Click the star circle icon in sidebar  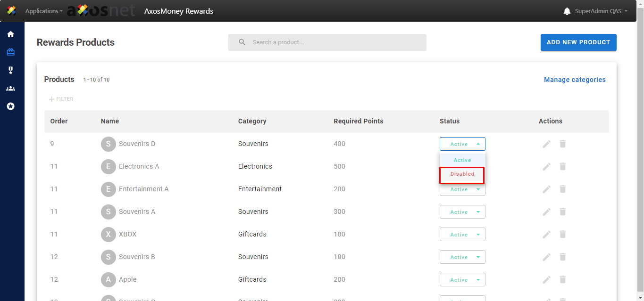pos(10,106)
